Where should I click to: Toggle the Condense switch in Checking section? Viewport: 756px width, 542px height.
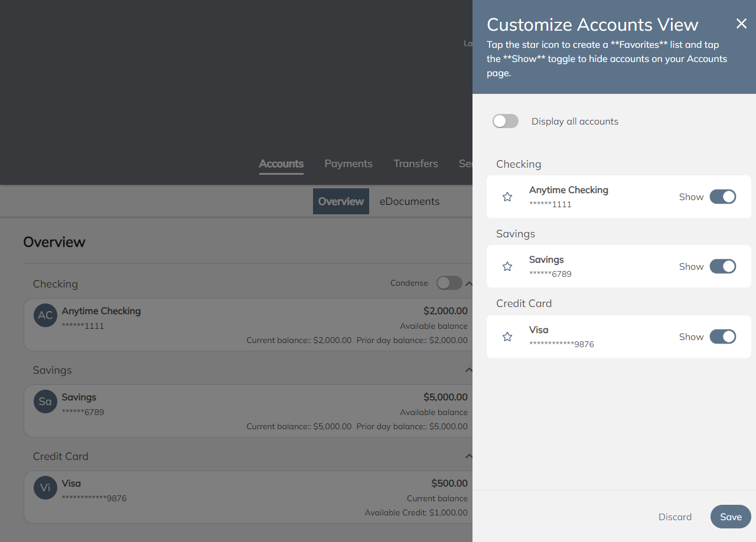tap(449, 283)
